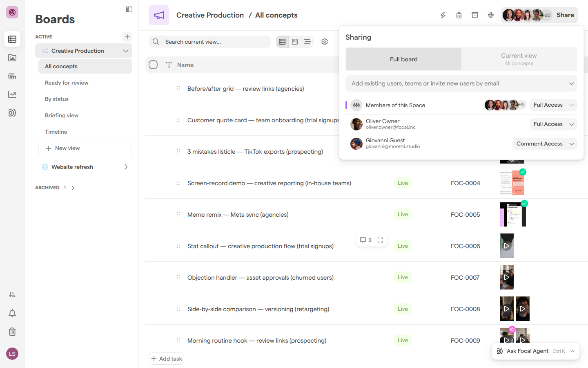Switch to table layout view icon
This screenshot has width=588, height=368.
(x=282, y=42)
